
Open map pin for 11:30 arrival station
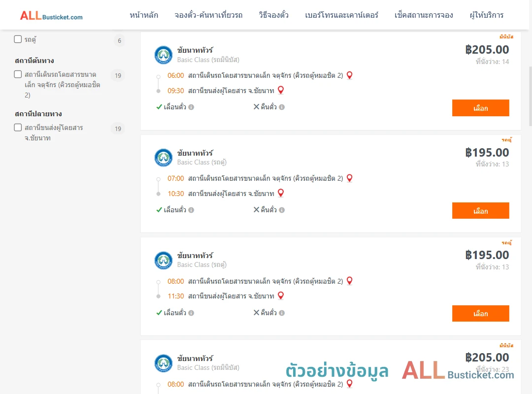click(x=281, y=295)
